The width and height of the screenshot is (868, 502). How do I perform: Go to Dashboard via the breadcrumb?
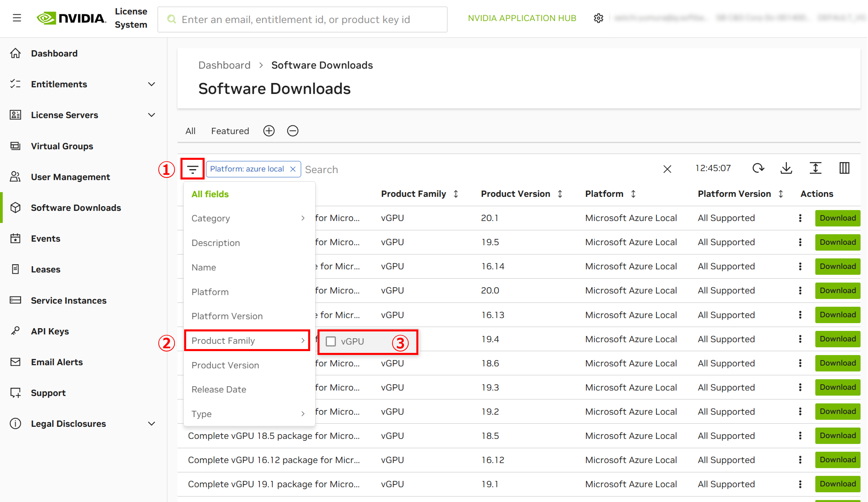tap(224, 65)
